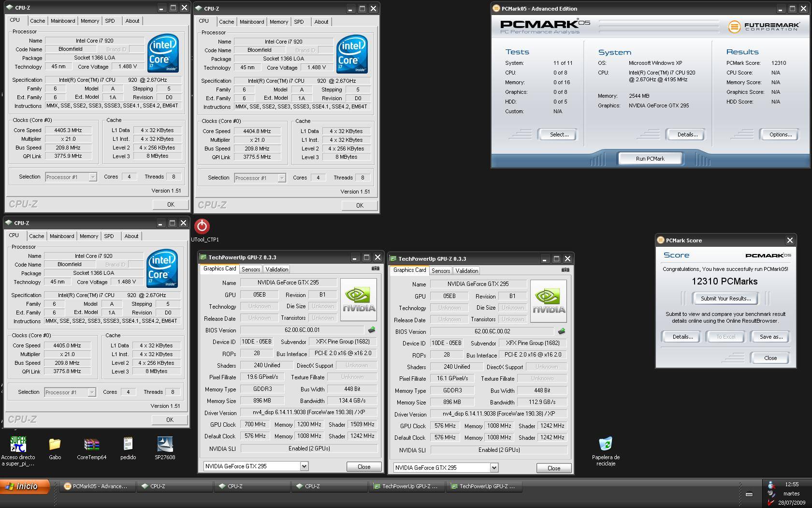Select the first CPU-Z taskbar button
Viewport: 812px width, 508px height.
click(175, 487)
